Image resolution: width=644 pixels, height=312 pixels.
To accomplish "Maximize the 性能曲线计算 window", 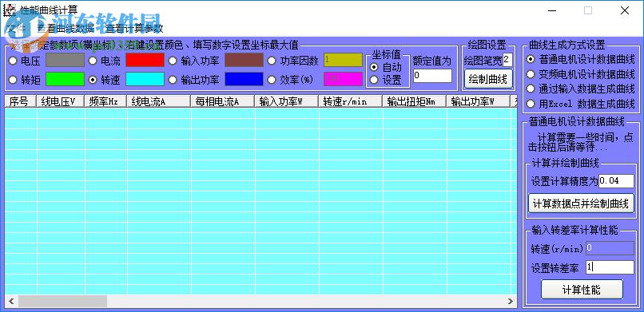I will [588, 10].
